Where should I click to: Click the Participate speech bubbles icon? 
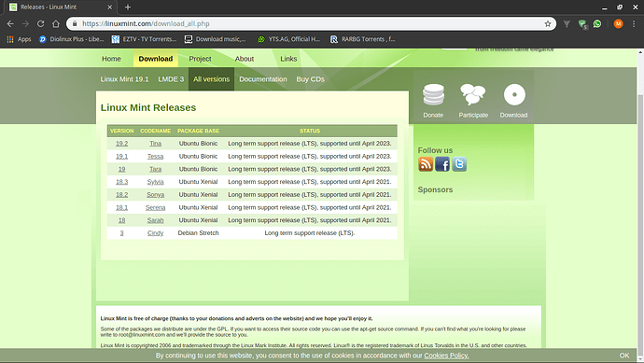[473, 94]
